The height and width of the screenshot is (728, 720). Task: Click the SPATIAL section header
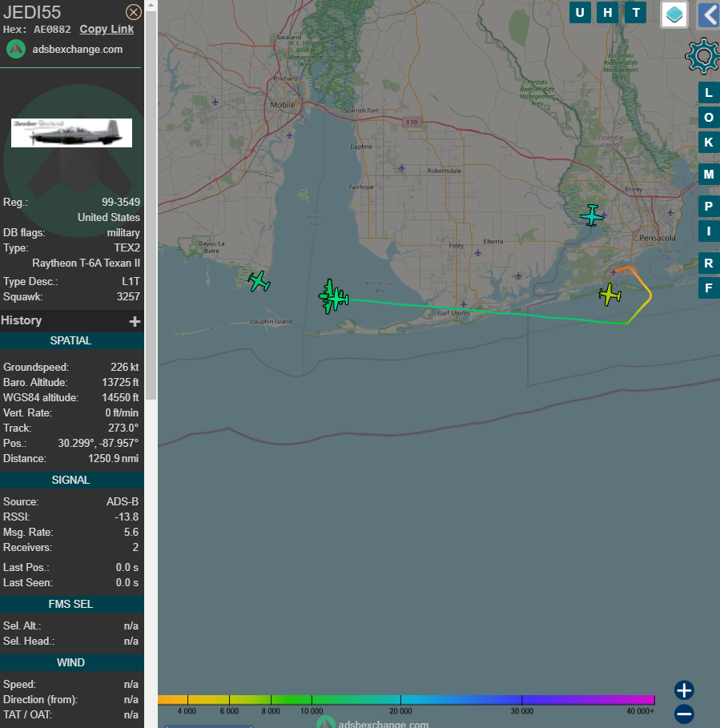pyautogui.click(x=71, y=340)
